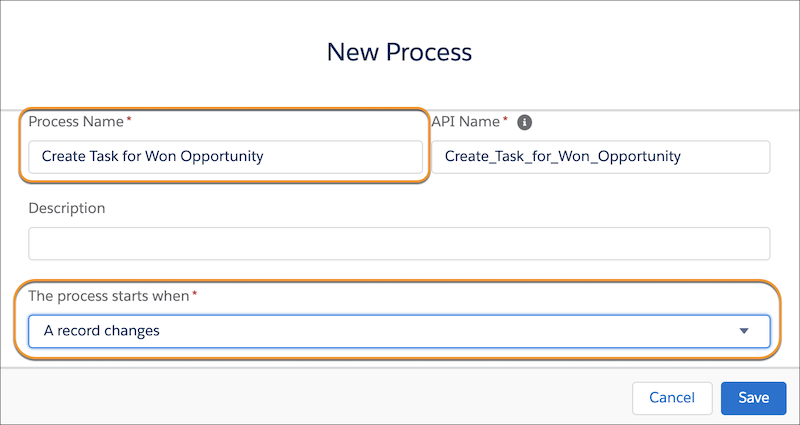Click 'The process starts when' label
This screenshot has width=800, height=425.
[109, 296]
